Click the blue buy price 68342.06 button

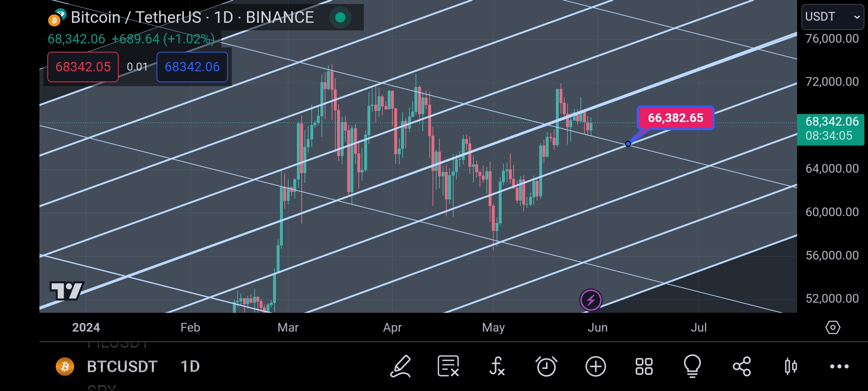(x=192, y=67)
